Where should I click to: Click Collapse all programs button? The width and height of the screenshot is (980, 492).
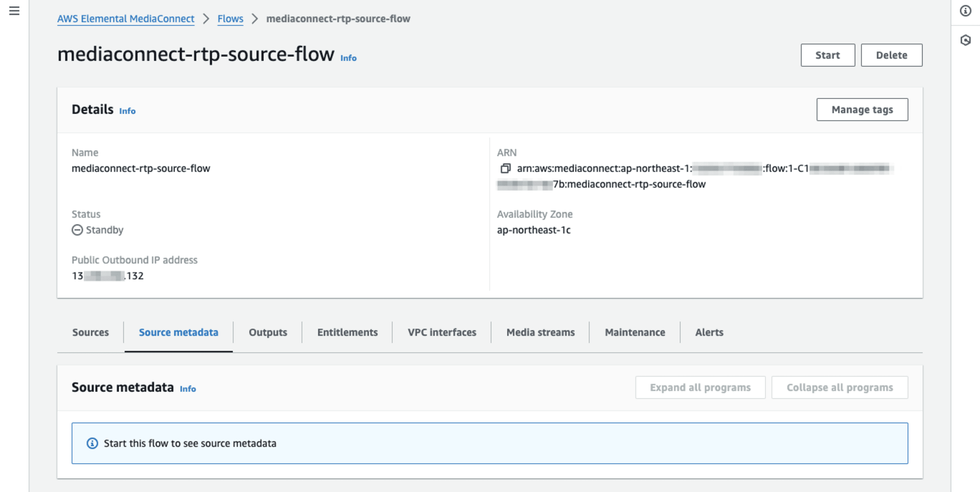tap(839, 388)
